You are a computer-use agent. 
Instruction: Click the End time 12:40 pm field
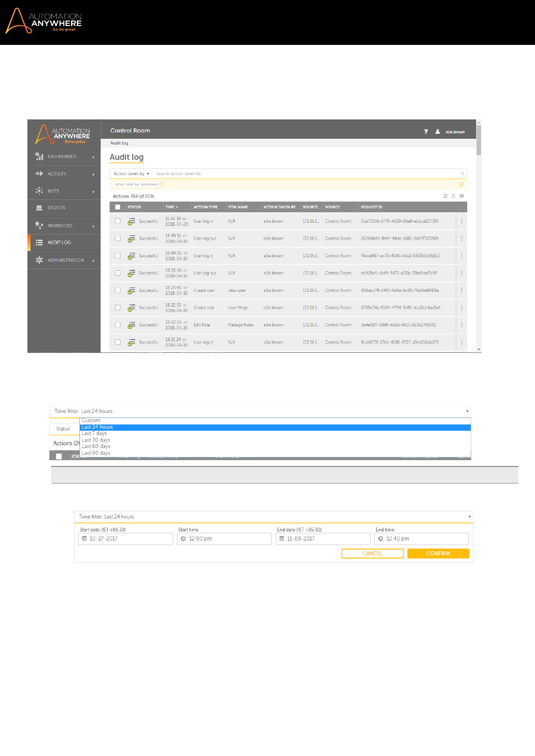(x=421, y=539)
